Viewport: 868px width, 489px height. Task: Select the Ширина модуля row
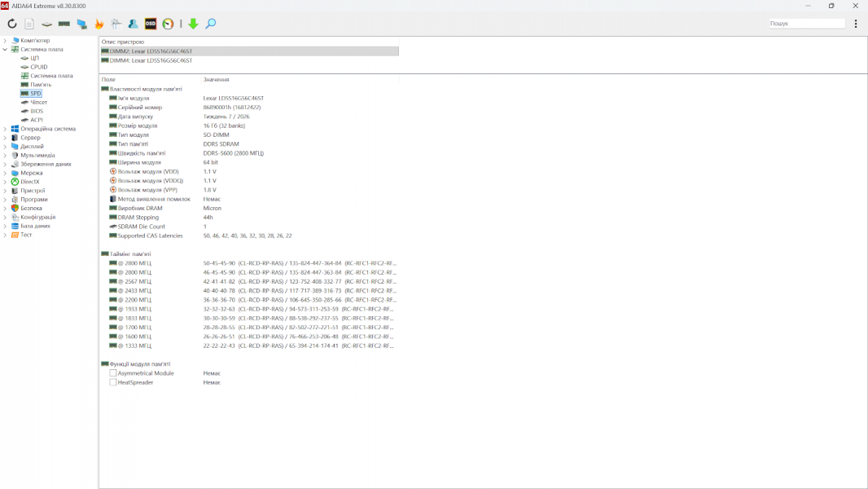click(x=249, y=162)
